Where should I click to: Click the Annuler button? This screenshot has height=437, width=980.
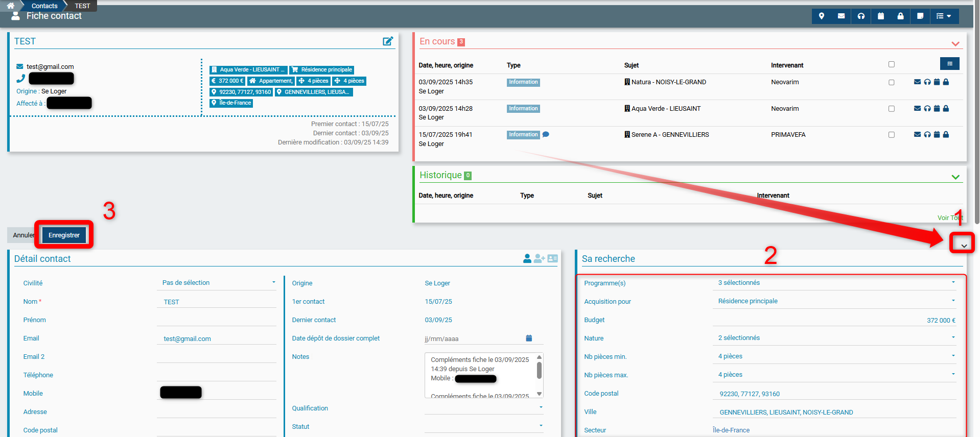pos(22,235)
